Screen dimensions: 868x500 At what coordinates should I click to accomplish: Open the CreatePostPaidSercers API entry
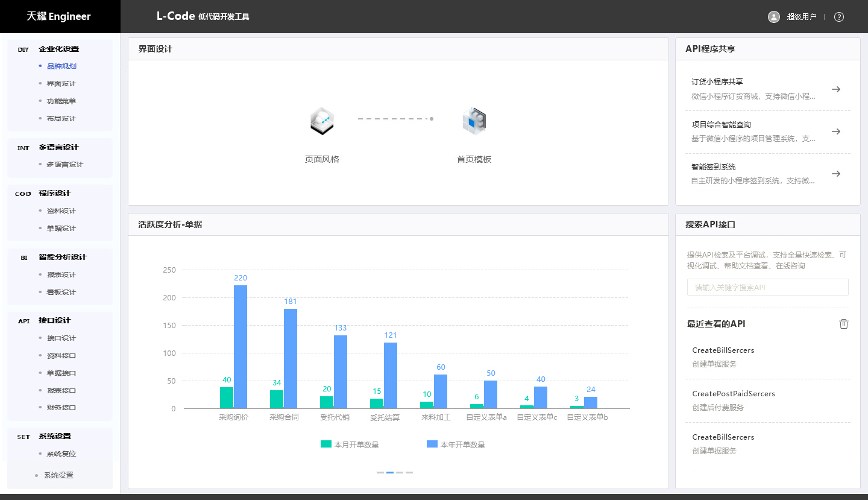click(734, 394)
